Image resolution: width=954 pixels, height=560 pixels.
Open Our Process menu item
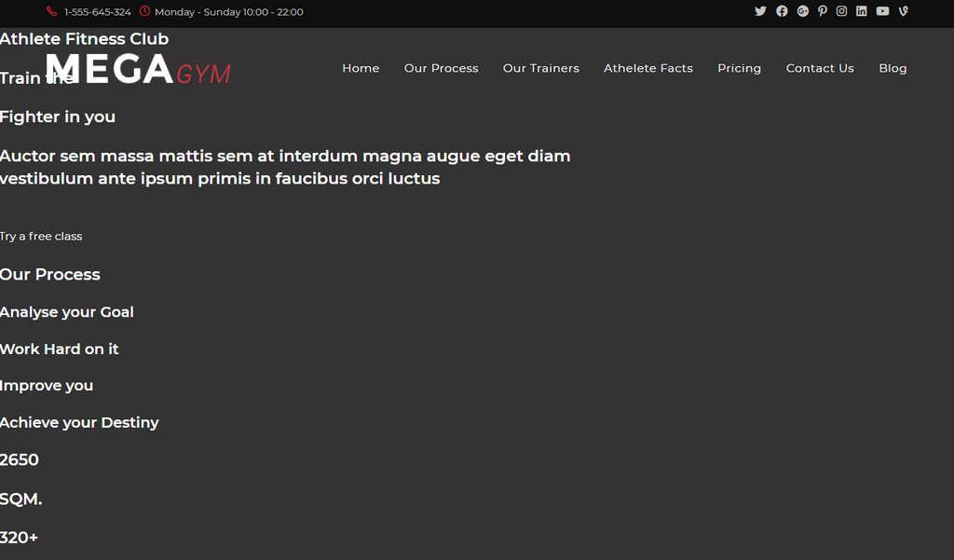(x=441, y=68)
